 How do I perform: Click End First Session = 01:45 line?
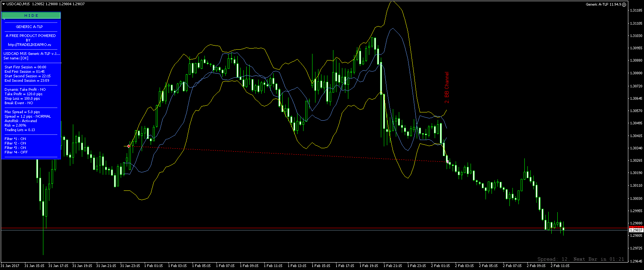coord(25,72)
